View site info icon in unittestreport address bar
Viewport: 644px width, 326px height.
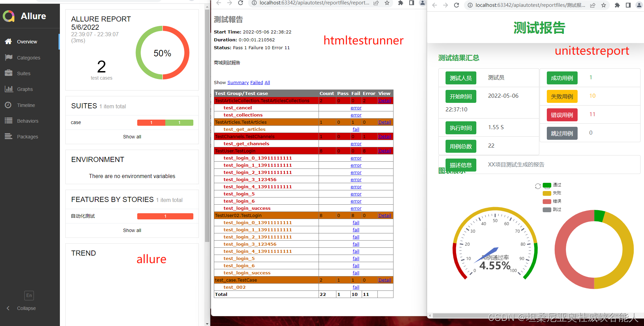tap(470, 5)
